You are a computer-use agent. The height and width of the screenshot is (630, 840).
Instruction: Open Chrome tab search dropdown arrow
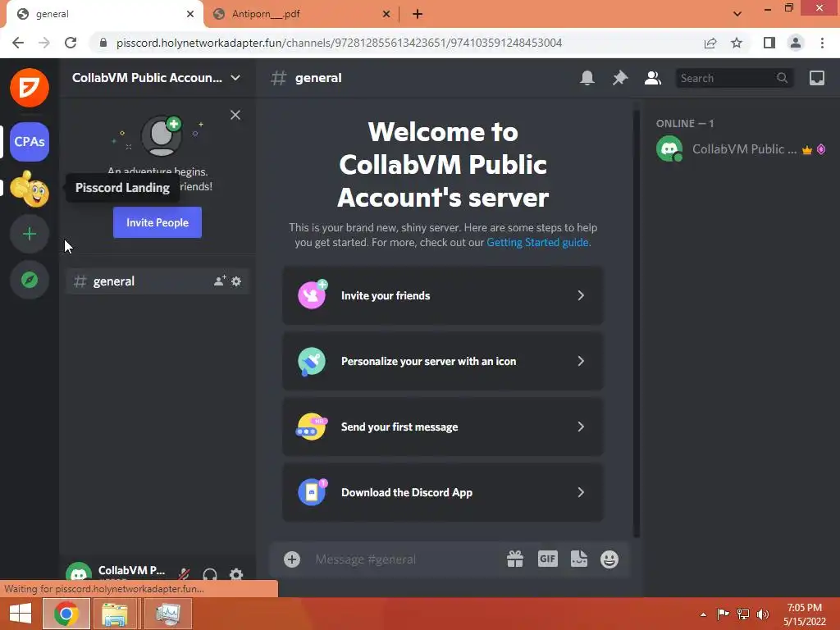pos(737,14)
